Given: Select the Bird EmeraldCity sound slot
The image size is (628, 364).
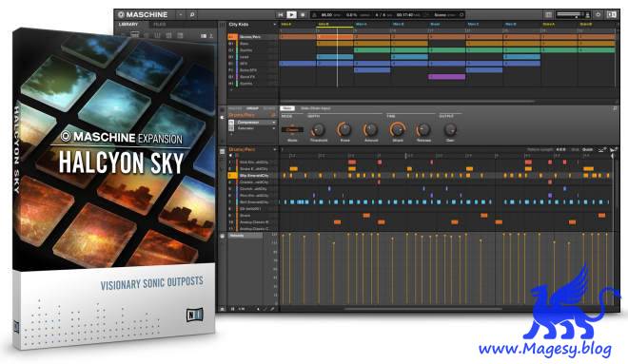Looking at the screenshot, I should pos(253,202).
